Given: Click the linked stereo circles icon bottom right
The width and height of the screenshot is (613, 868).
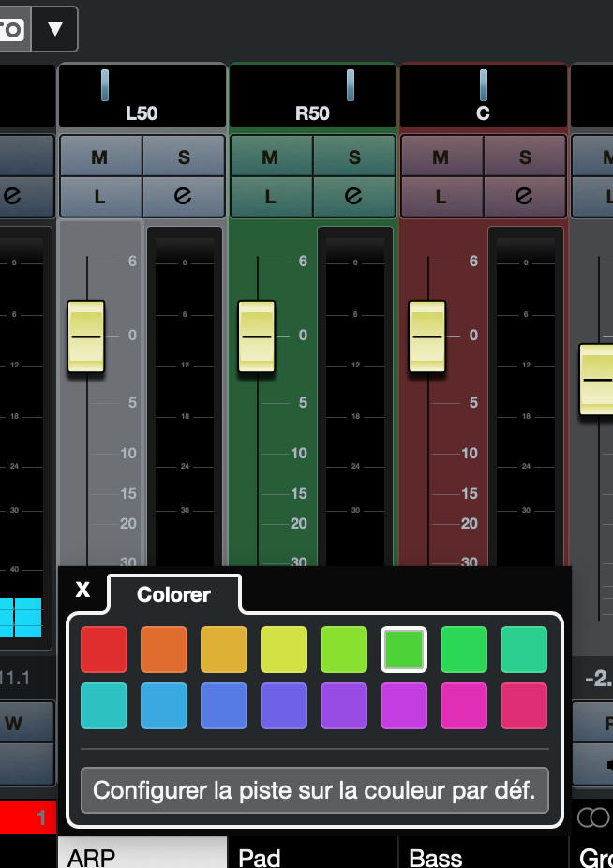Looking at the screenshot, I should point(592,817).
